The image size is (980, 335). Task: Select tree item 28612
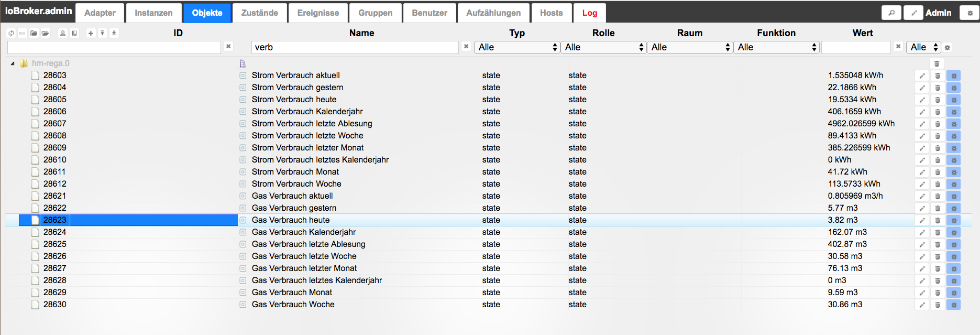coord(54,184)
